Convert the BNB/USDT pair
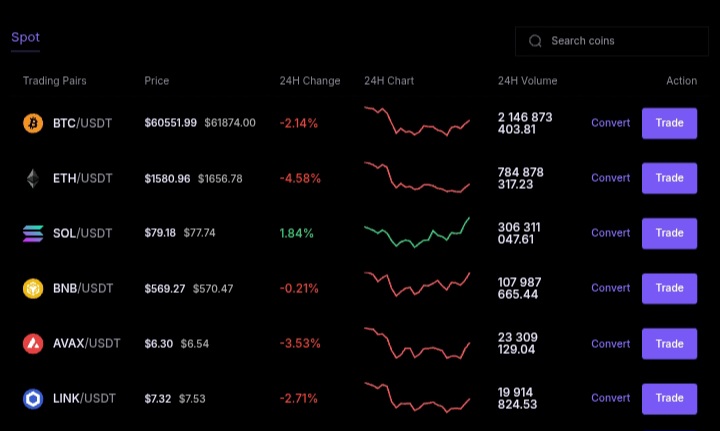This screenshot has width=720, height=431. pos(610,288)
